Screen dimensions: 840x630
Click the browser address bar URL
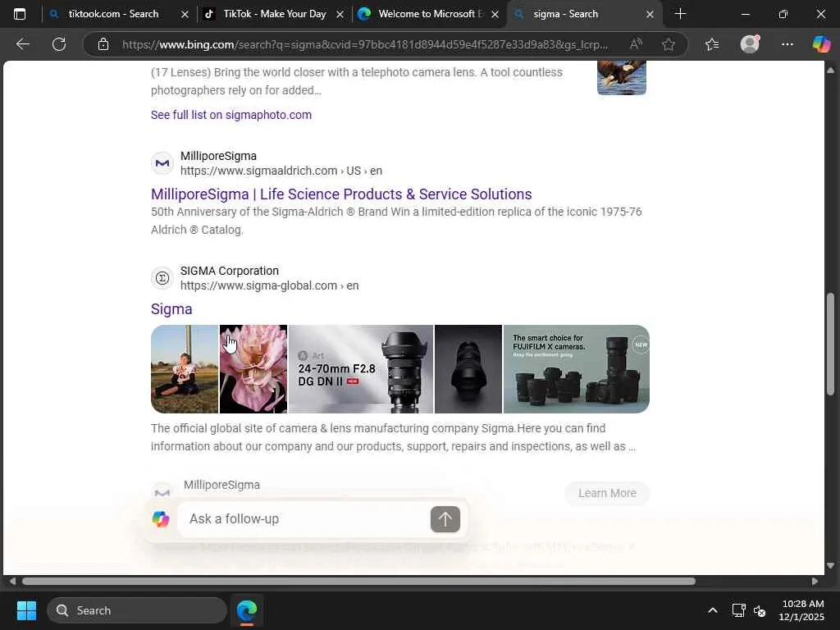tap(365, 44)
